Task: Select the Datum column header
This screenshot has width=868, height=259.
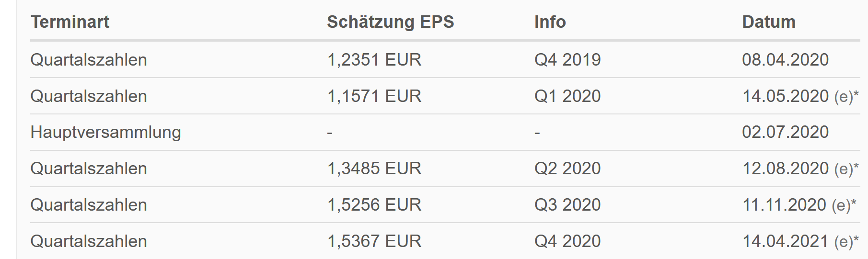Action: 768,22
